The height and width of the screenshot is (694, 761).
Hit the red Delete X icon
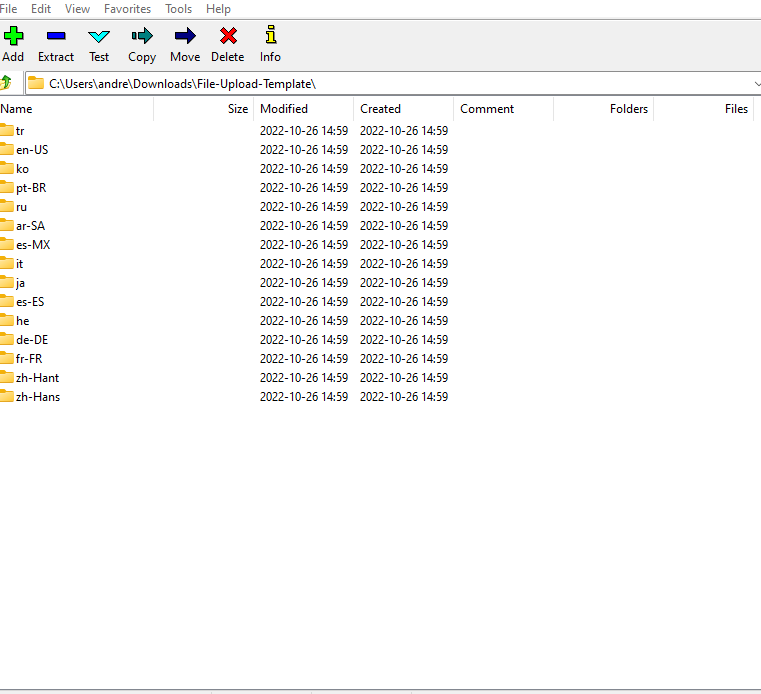coord(228,37)
